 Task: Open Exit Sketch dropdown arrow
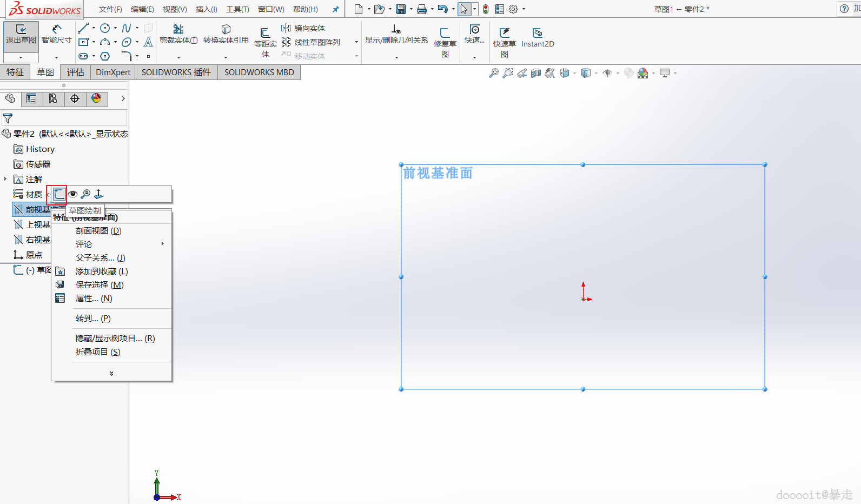[x=21, y=57]
